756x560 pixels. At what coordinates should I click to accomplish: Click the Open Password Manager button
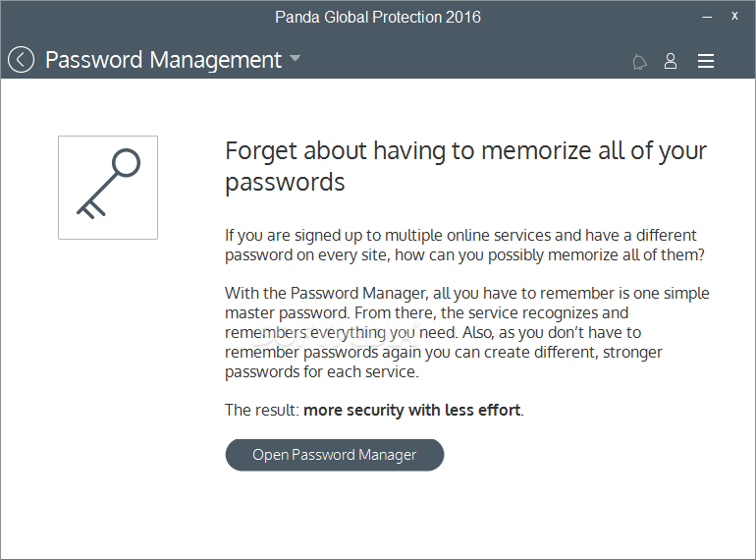click(x=334, y=455)
